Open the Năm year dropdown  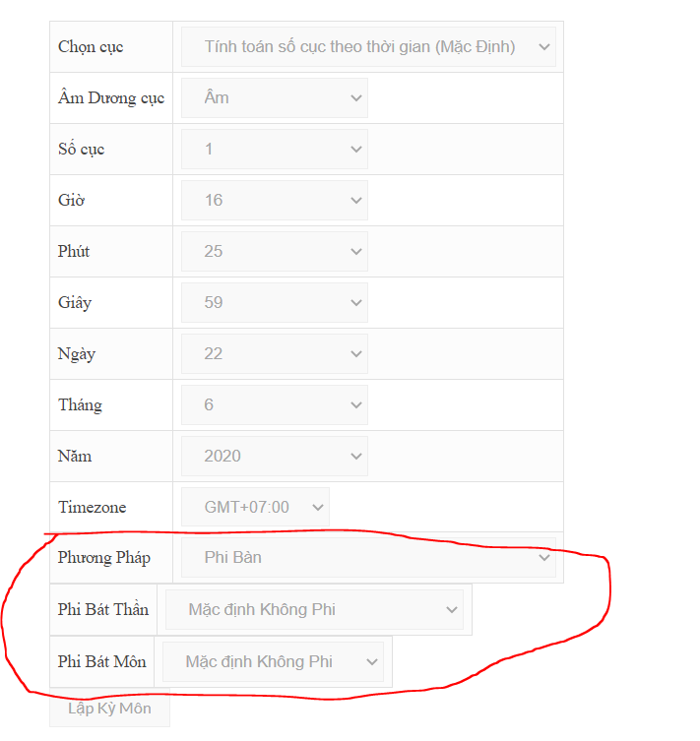coord(274,456)
